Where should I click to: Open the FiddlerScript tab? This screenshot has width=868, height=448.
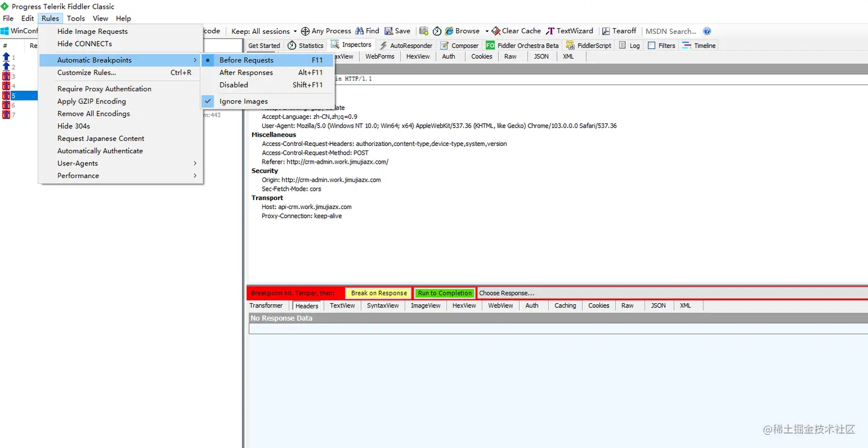click(588, 45)
